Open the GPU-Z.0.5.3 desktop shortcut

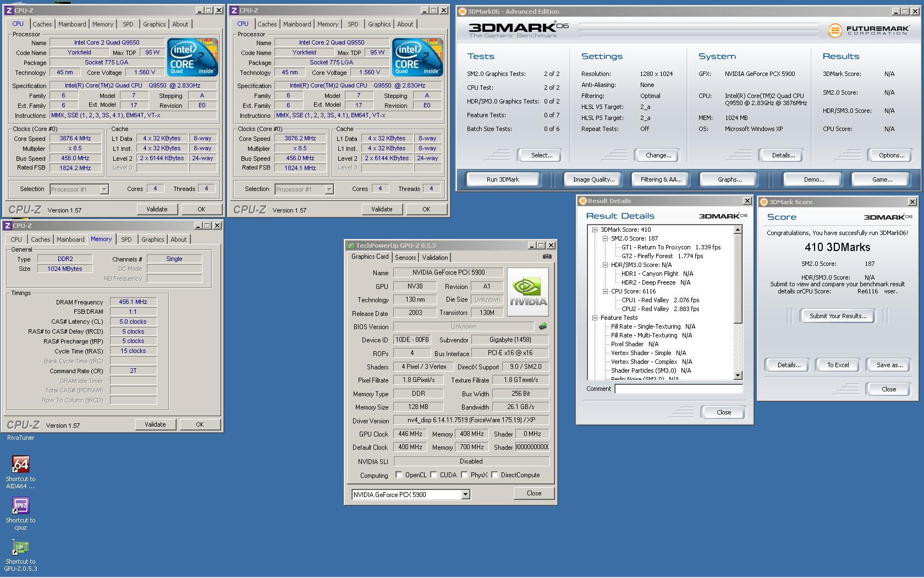click(x=20, y=547)
